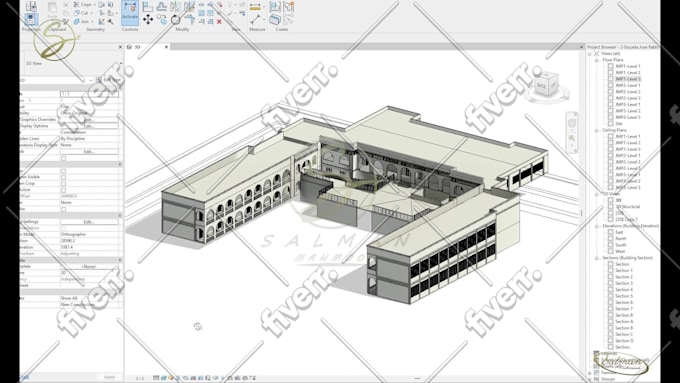Collapse the Views (all) root node
Viewport: 680px width, 383px height.
click(590, 53)
